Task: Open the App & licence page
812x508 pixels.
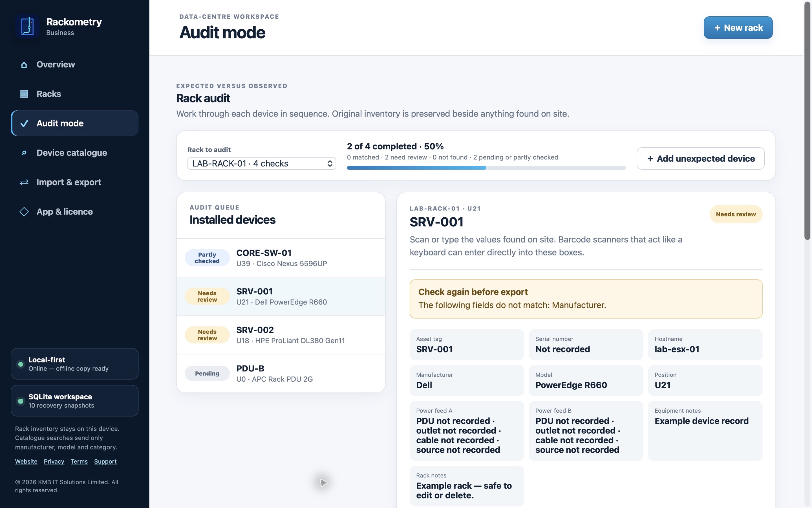Action: (74, 212)
